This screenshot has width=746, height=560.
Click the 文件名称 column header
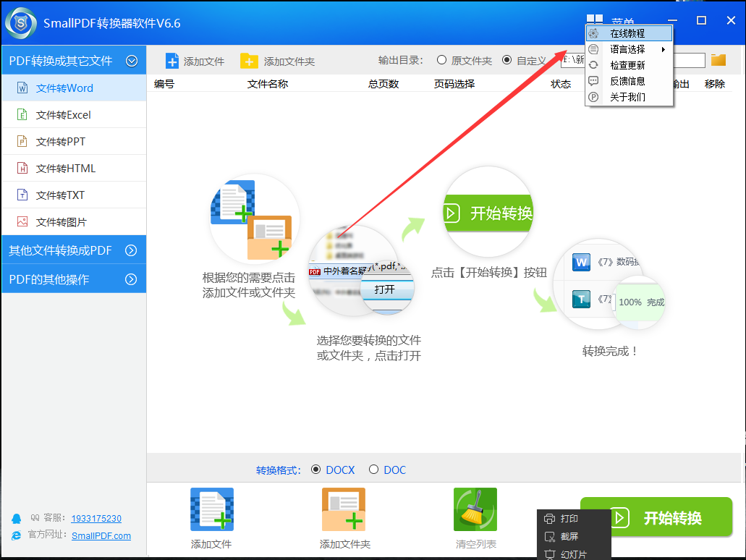click(x=268, y=84)
